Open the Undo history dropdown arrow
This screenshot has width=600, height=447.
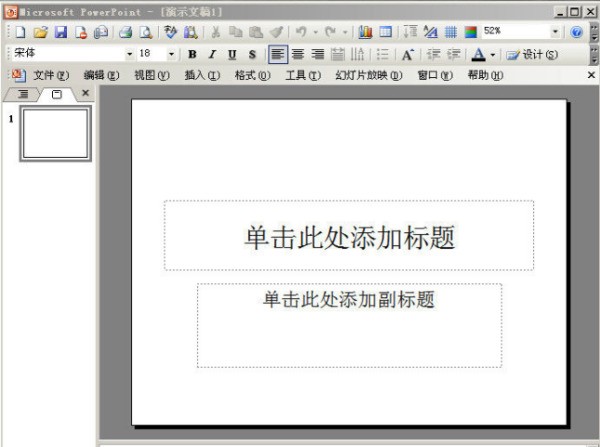point(316,32)
